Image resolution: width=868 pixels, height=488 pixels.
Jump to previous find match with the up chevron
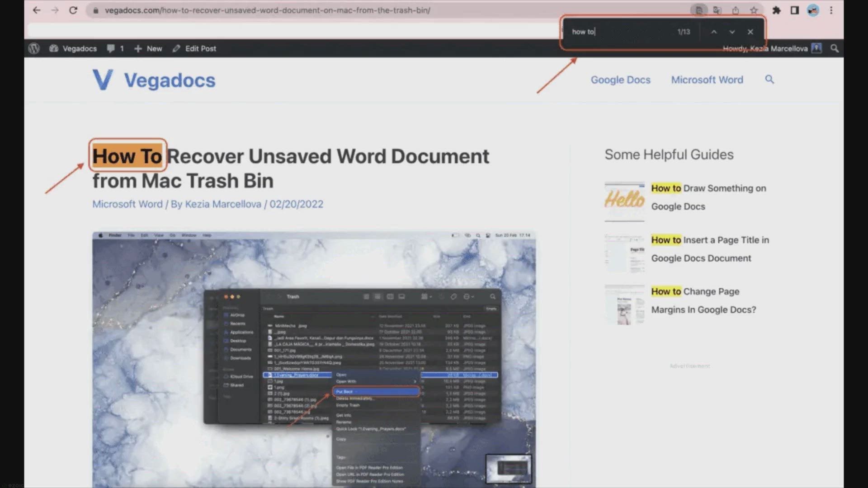(x=714, y=32)
